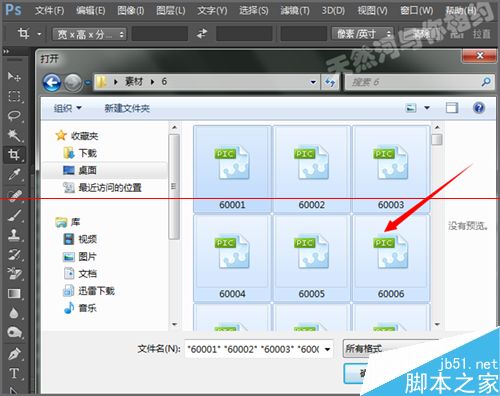Select the Clone Stamp tool
Image resolution: width=500 pixels, height=396 pixels.
14,235
